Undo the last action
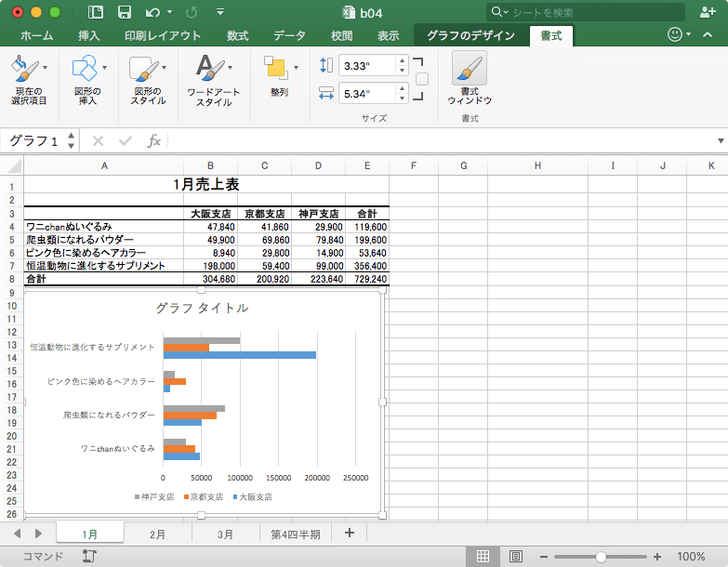The width and height of the screenshot is (728, 567). [x=152, y=12]
